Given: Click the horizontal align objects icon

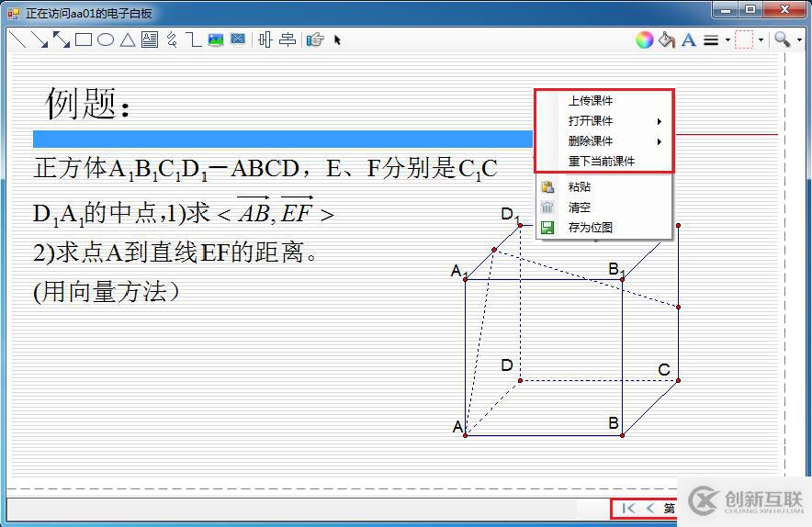Looking at the screenshot, I should (265, 39).
